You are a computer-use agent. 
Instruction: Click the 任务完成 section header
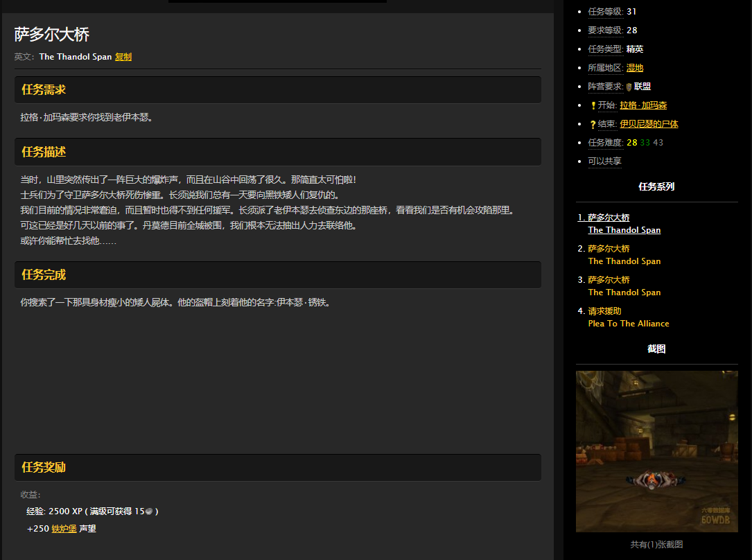[x=44, y=274]
